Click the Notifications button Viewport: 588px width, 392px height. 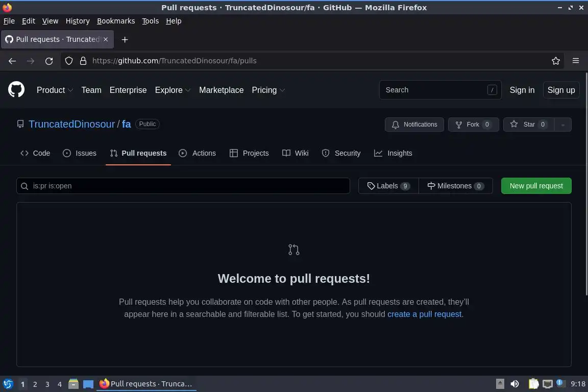[414, 125]
